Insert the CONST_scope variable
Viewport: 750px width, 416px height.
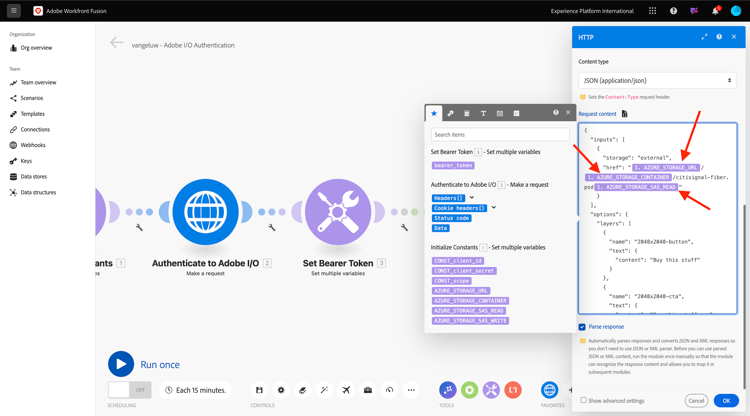(452, 281)
